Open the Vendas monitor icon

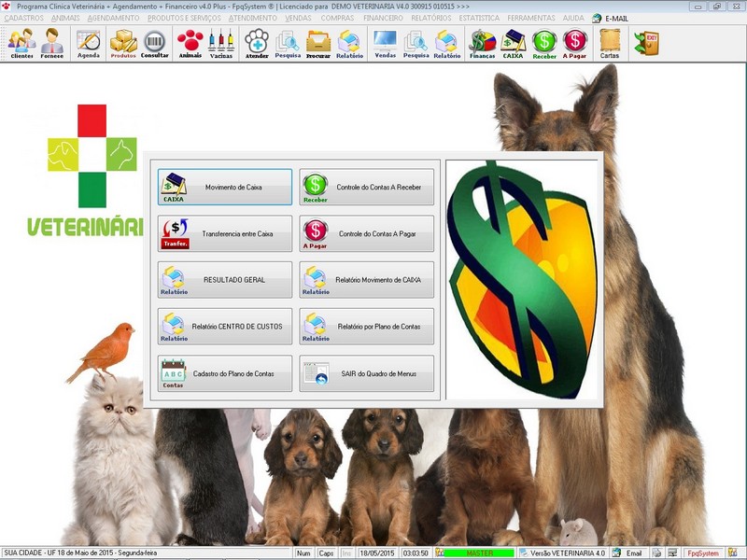(386, 43)
